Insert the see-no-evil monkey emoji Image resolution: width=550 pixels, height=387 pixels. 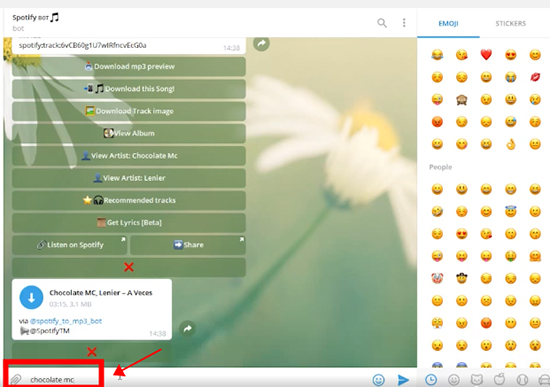[462, 100]
